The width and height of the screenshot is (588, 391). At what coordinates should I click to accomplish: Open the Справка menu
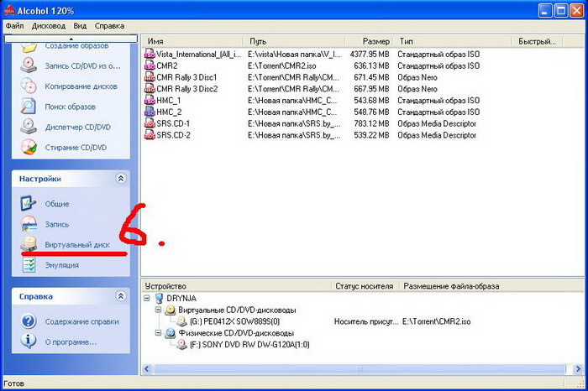109,26
